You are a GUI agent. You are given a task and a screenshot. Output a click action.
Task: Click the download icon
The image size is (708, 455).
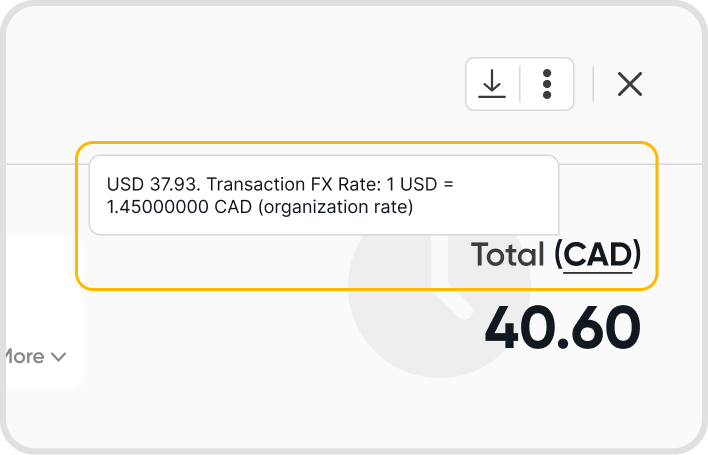(491, 84)
